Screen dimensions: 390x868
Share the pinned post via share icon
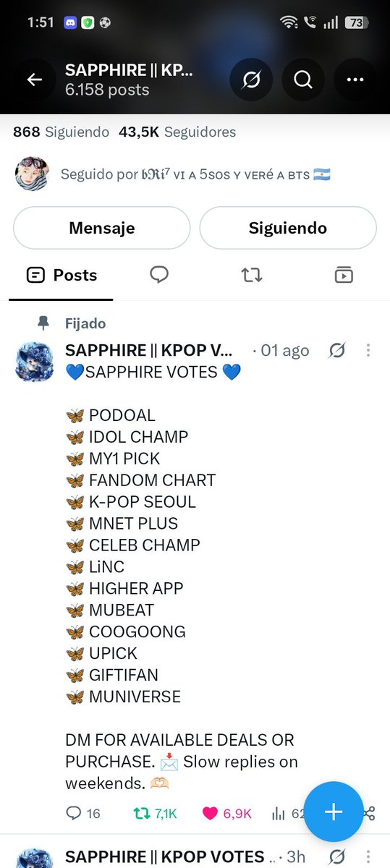click(369, 814)
